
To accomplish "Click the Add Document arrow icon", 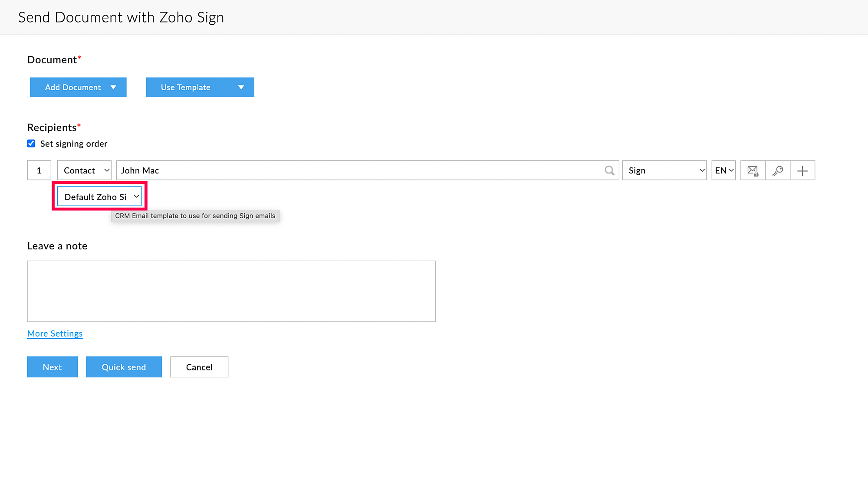I will click(x=113, y=87).
